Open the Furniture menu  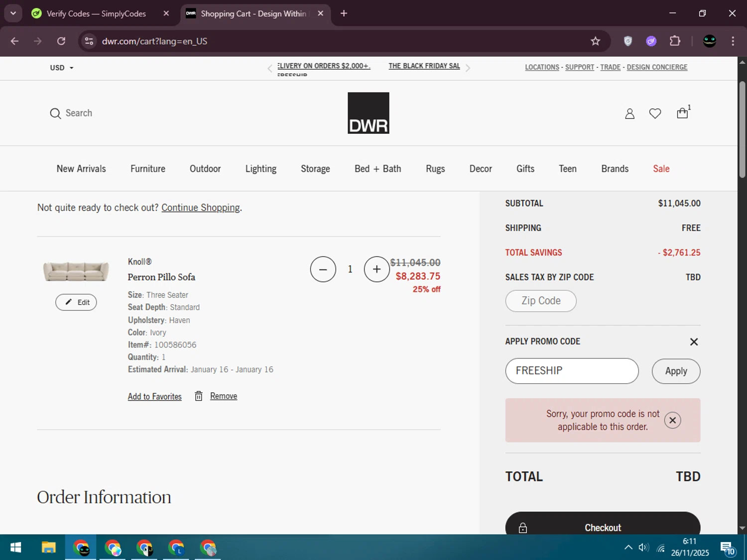pos(148,169)
